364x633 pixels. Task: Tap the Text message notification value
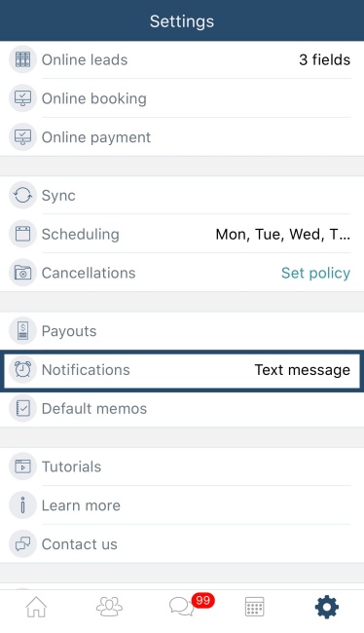pyautogui.click(x=303, y=370)
